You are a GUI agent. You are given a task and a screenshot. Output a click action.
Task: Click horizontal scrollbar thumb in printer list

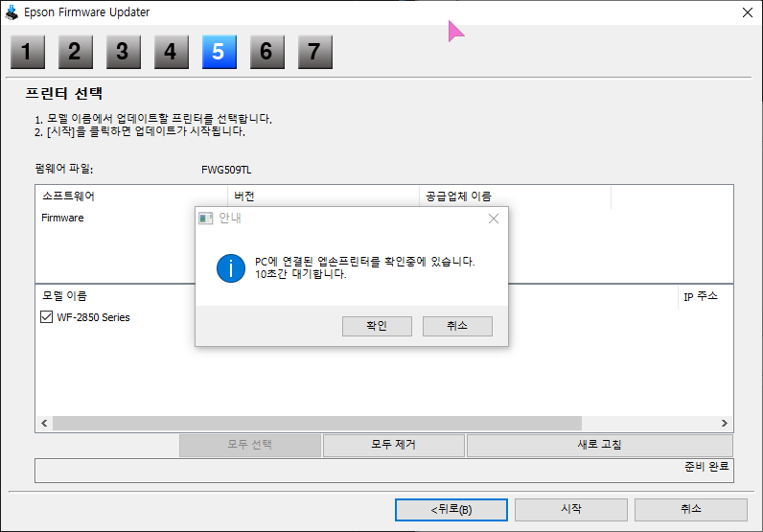pos(316,423)
